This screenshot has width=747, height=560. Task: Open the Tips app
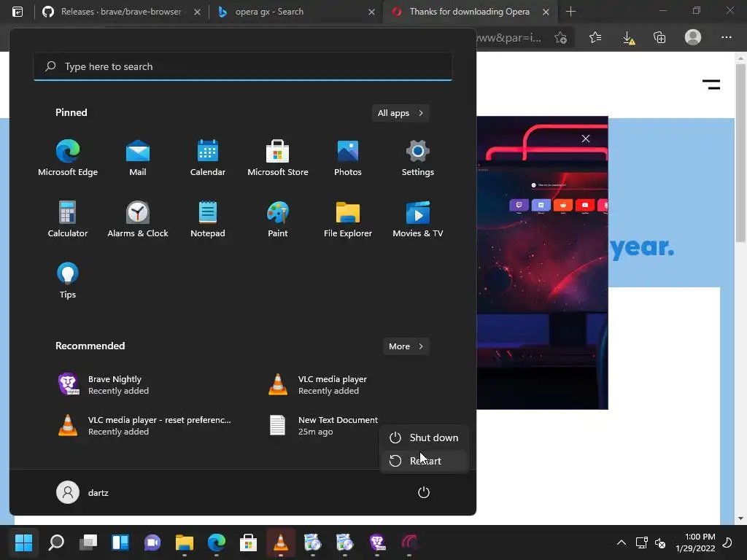pos(68,281)
